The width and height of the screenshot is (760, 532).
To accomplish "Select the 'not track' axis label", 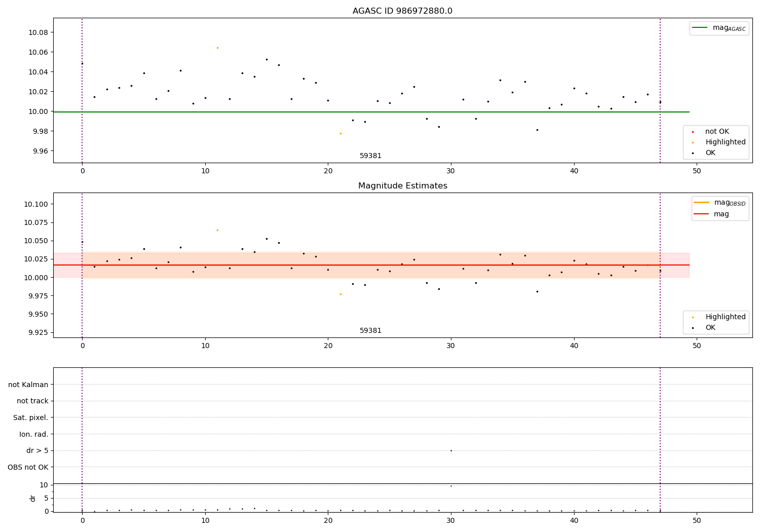I will point(32,401).
